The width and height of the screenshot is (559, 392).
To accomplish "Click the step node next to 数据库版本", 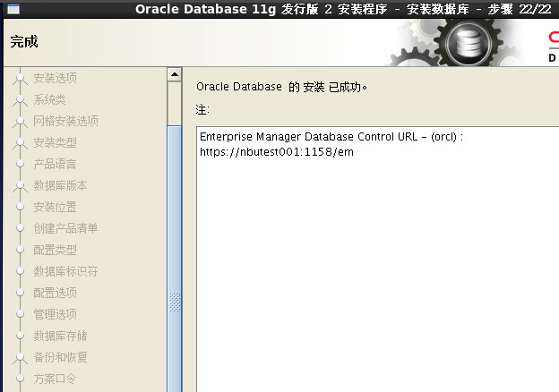I will (21, 185).
